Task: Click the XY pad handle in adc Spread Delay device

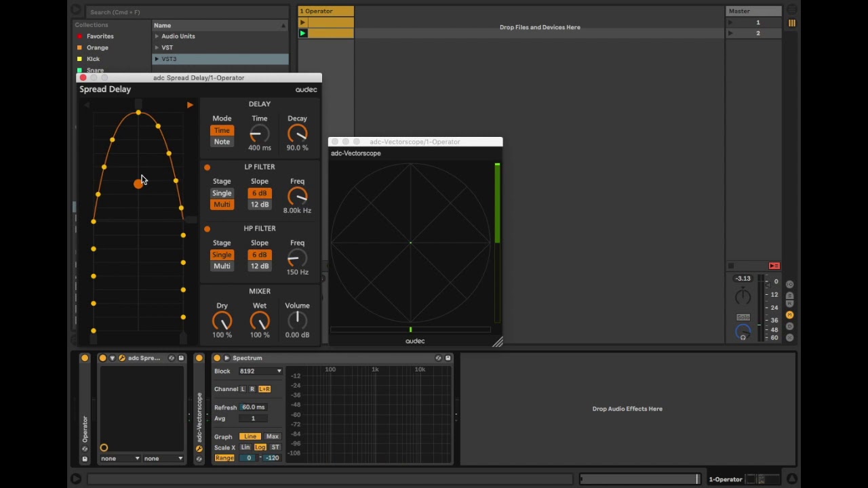Action: pos(104,447)
